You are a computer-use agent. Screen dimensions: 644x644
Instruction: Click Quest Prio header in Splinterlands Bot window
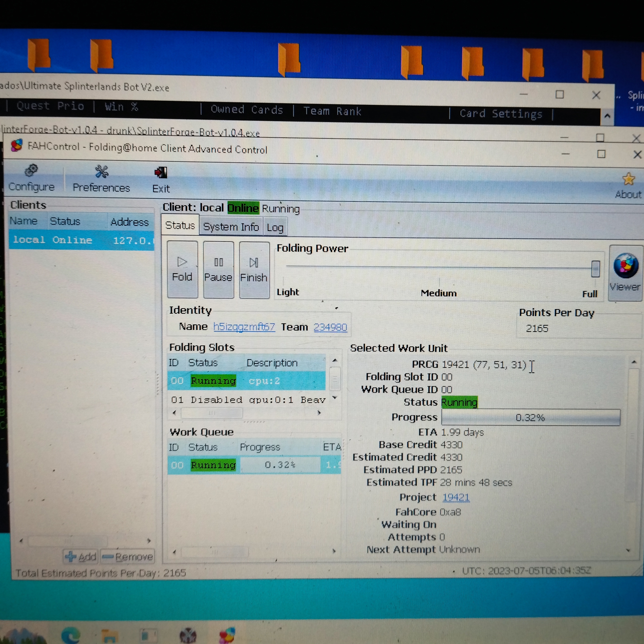(50, 106)
